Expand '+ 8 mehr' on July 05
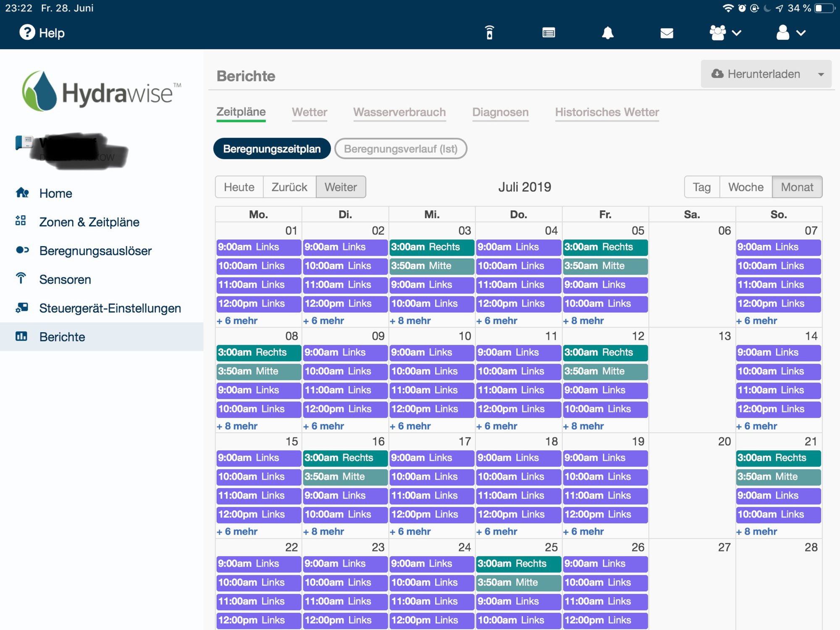This screenshot has width=840, height=630. 583,321
